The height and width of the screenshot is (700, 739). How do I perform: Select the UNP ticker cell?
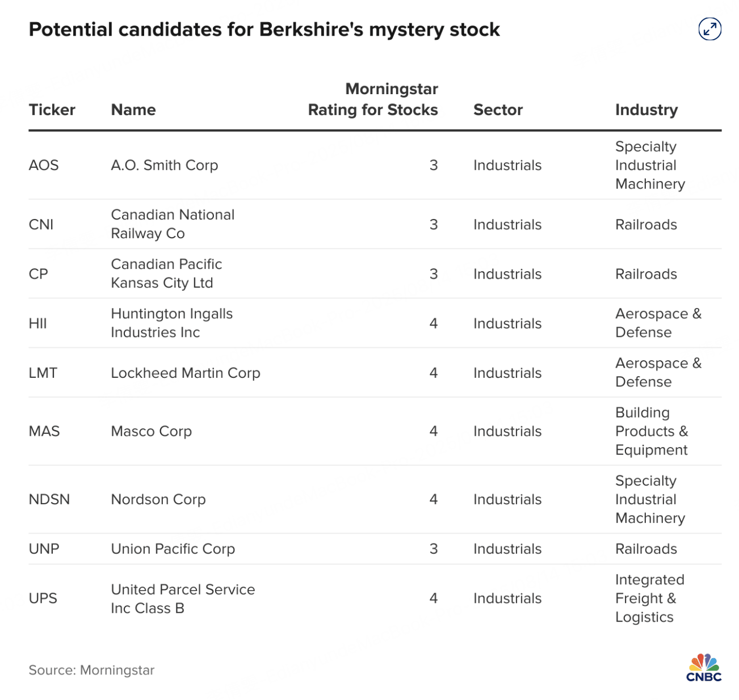[x=44, y=549]
